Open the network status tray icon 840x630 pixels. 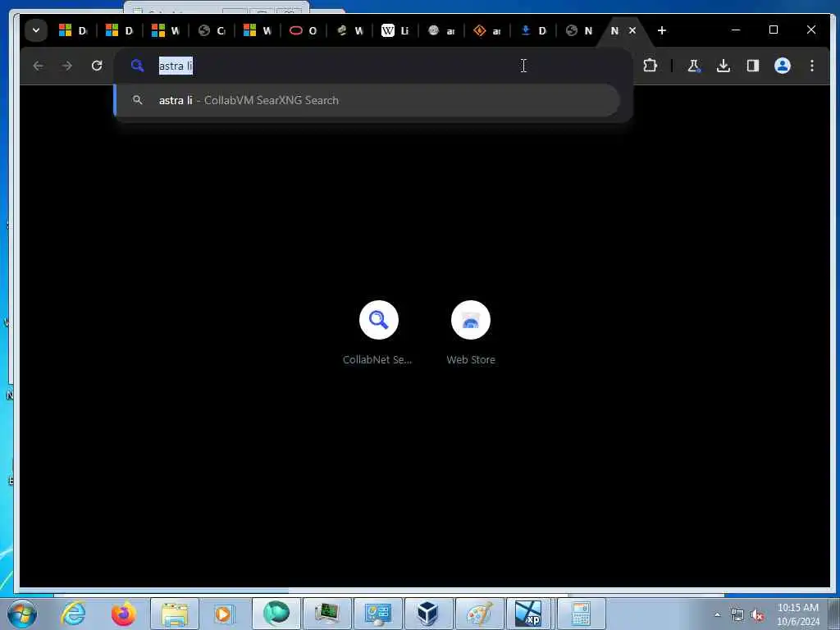point(737,615)
